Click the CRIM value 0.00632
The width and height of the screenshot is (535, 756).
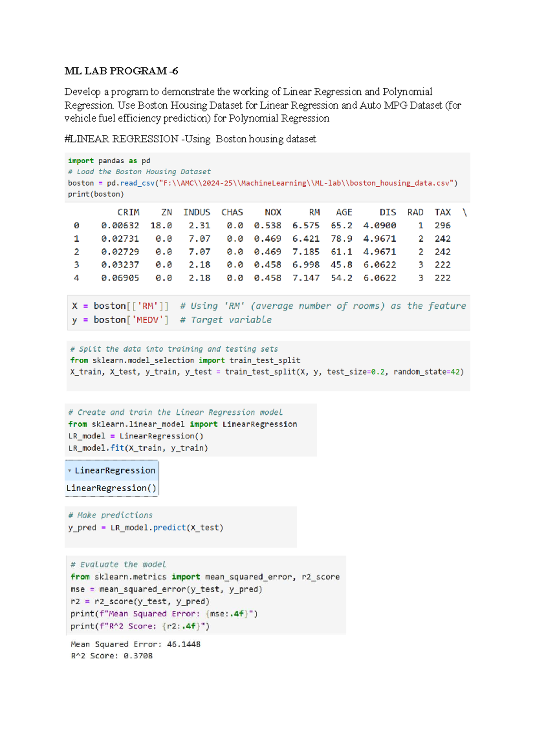point(120,226)
